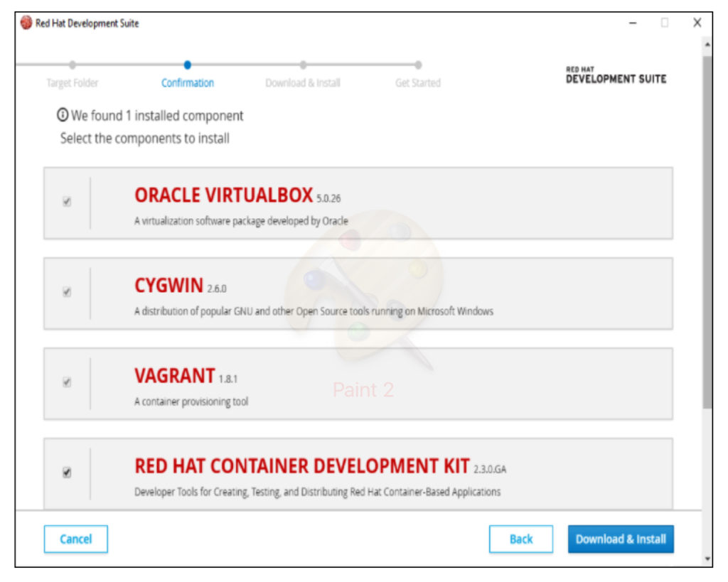Click the Red Hat app icon in title bar
The height and width of the screenshot is (582, 728).
pos(26,23)
